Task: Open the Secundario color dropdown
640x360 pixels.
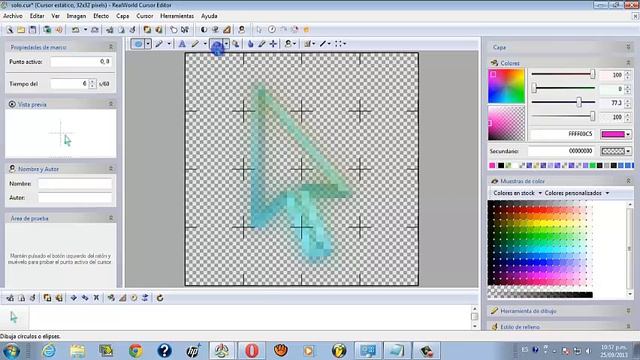Action: point(628,151)
